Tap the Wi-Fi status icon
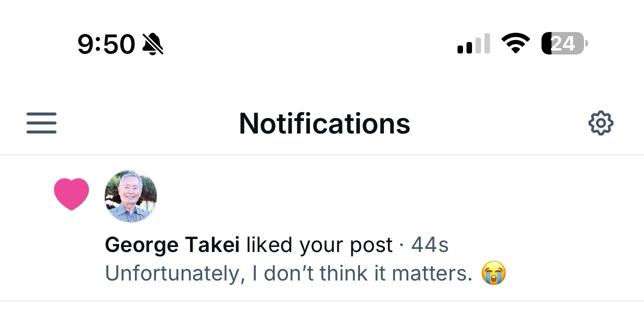Screen dimensions: 644x311 [x=515, y=43]
